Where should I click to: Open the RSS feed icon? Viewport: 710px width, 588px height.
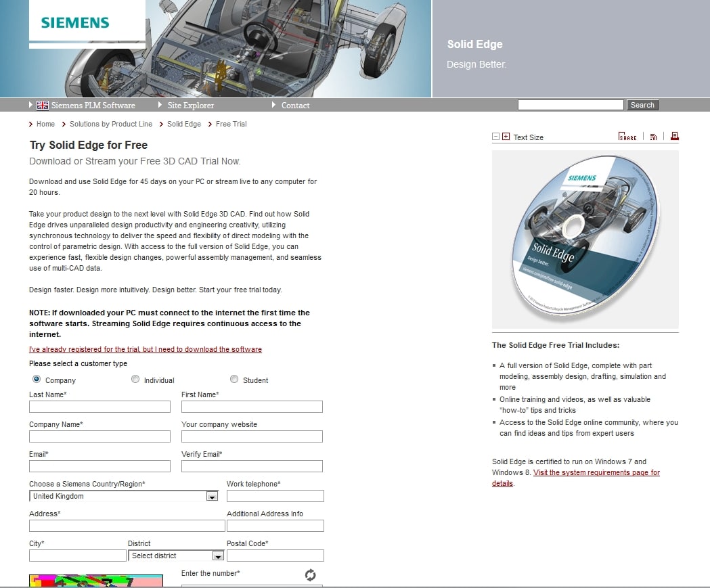653,137
